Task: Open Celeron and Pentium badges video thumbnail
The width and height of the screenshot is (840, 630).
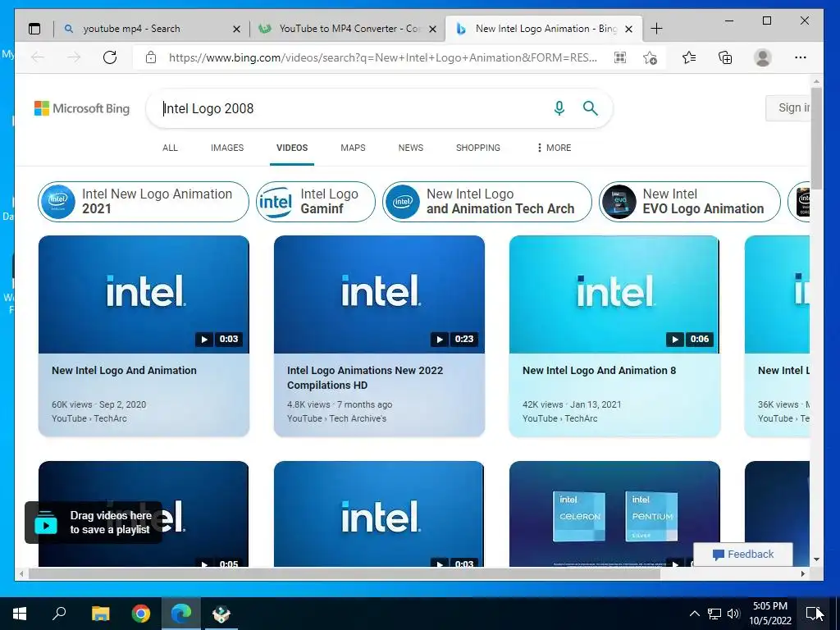Action: (x=614, y=514)
